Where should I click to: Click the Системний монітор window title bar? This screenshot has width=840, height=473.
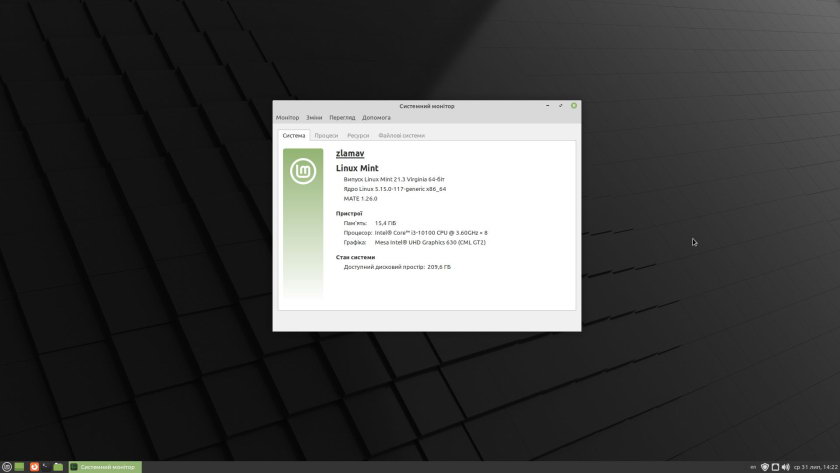point(426,106)
